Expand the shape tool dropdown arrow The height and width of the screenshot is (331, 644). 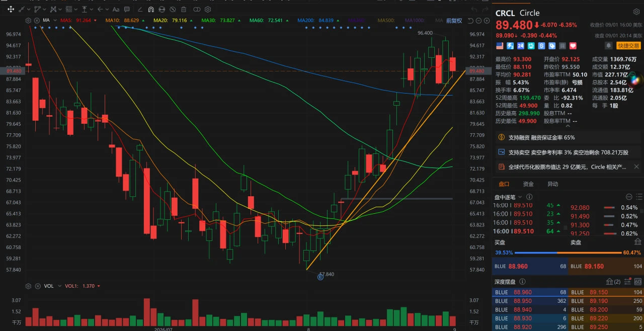click(x=44, y=9)
